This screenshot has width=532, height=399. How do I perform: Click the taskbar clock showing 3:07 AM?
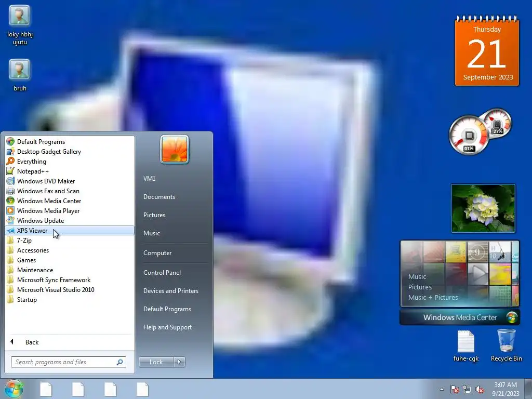pos(506,389)
